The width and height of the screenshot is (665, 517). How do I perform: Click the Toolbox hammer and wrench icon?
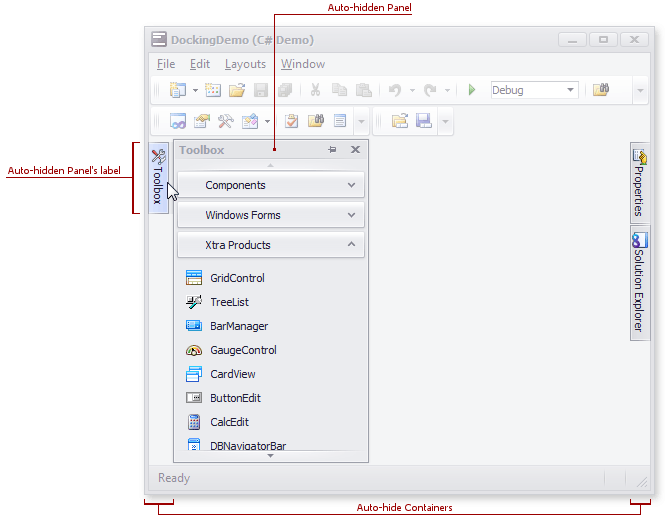click(x=226, y=121)
